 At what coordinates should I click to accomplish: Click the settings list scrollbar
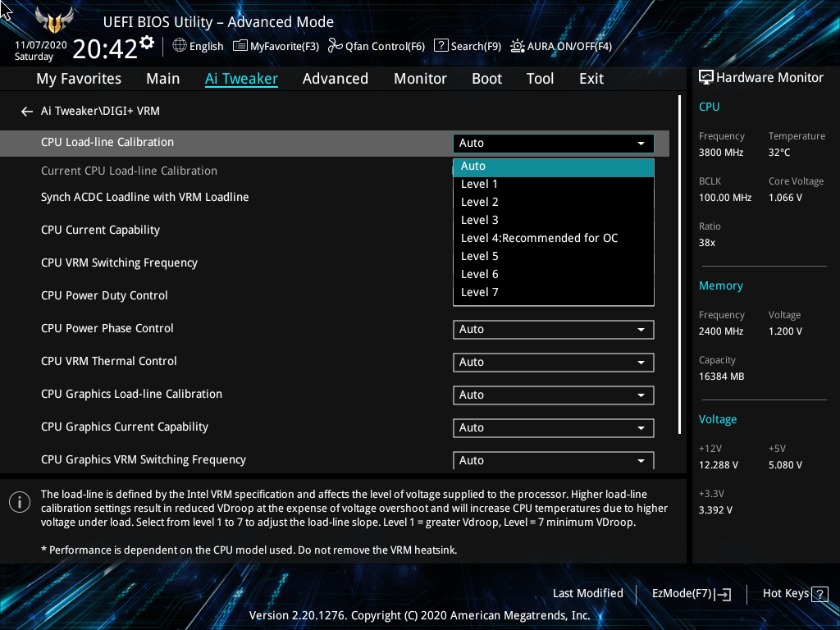(679, 265)
